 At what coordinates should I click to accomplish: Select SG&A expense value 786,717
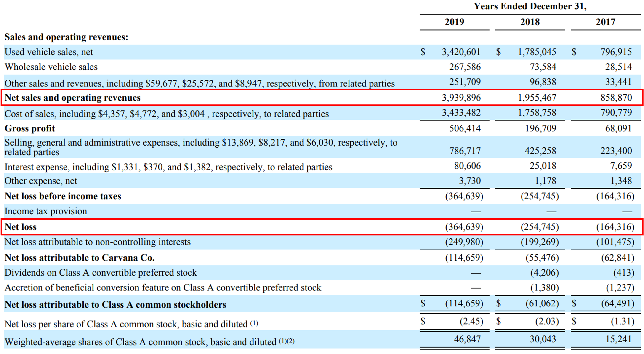[465, 151]
